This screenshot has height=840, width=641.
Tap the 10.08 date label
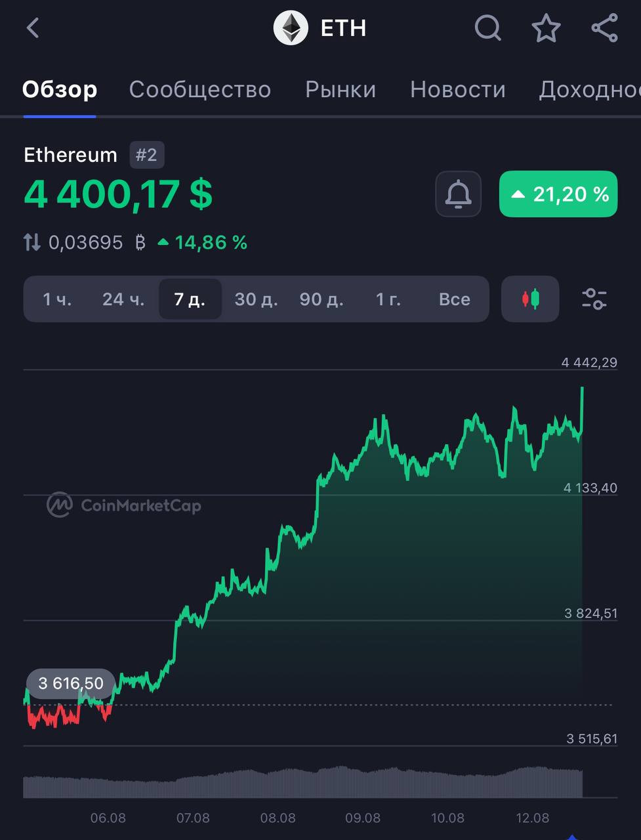[447, 818]
